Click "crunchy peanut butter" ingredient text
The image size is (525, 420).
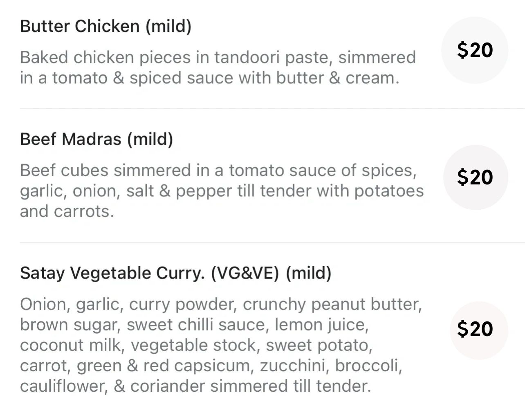click(x=332, y=304)
